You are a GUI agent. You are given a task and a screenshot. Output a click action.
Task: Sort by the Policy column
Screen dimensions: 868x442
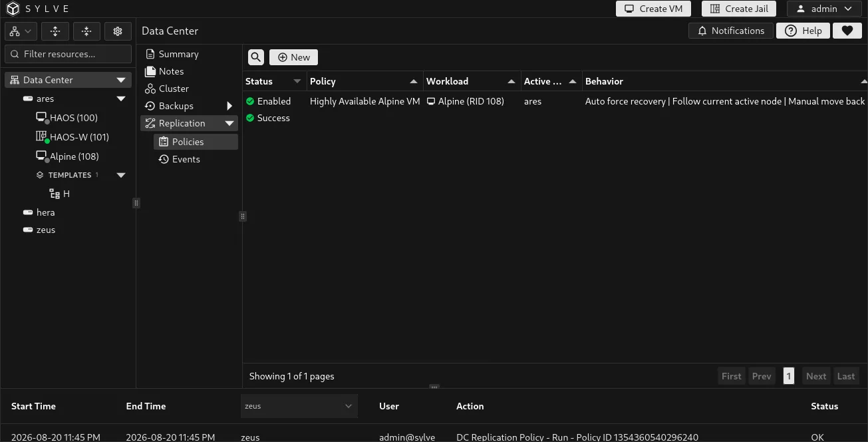pos(365,81)
